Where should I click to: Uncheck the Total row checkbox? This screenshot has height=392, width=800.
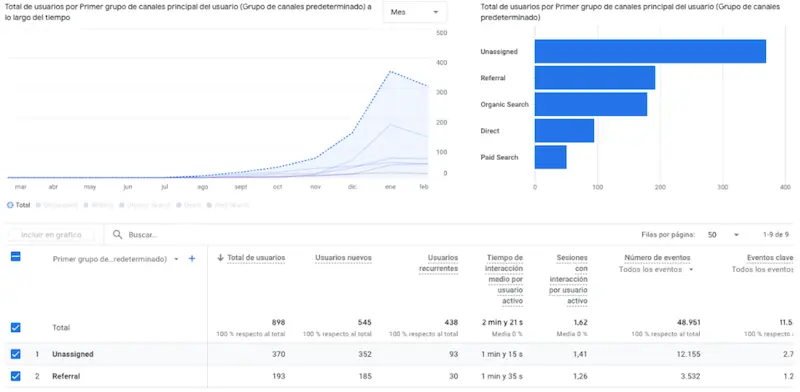(16, 327)
